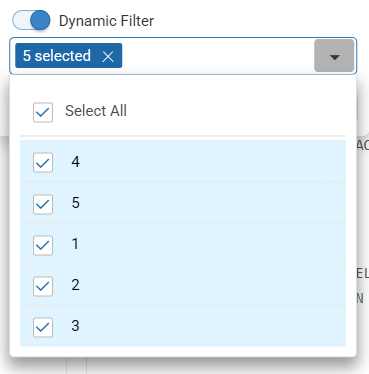Viewport: 369px width, 374px height.
Task: Click the 'Dynamic Filter' label
Action: 106,21
